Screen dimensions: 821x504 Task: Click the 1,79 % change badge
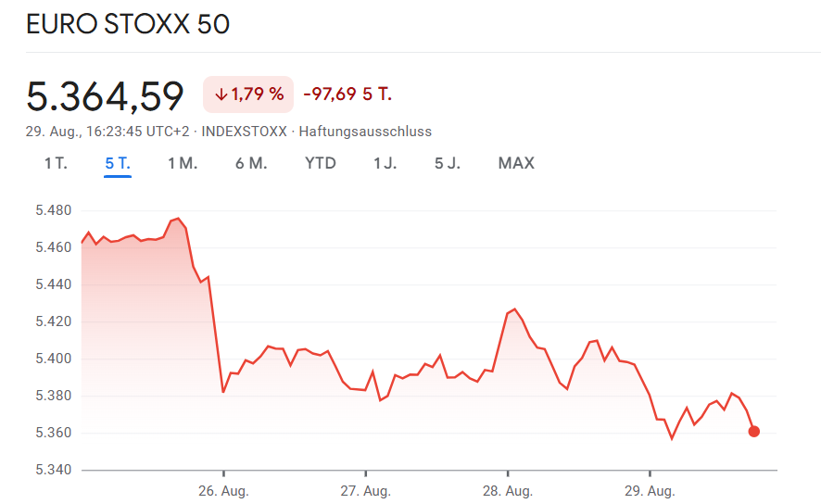coord(247,94)
